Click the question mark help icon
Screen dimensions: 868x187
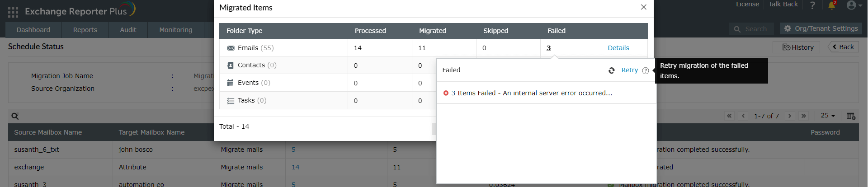coord(812,5)
